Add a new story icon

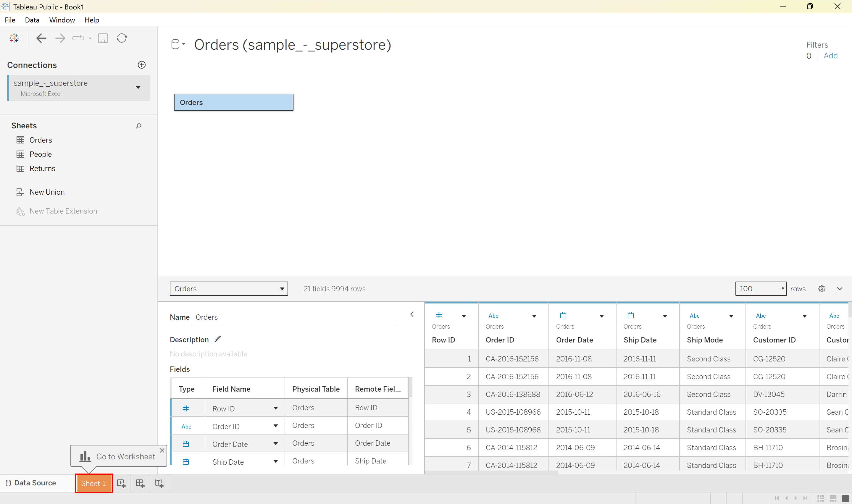coord(159,483)
